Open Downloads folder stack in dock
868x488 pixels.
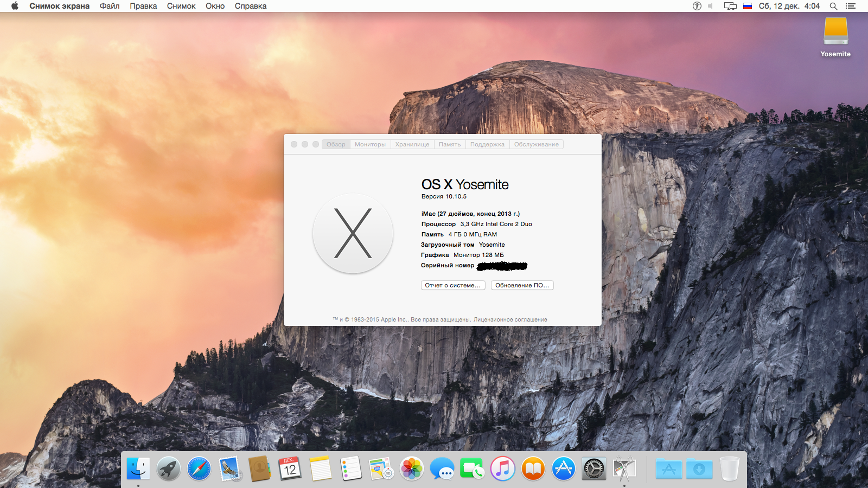pyautogui.click(x=699, y=468)
